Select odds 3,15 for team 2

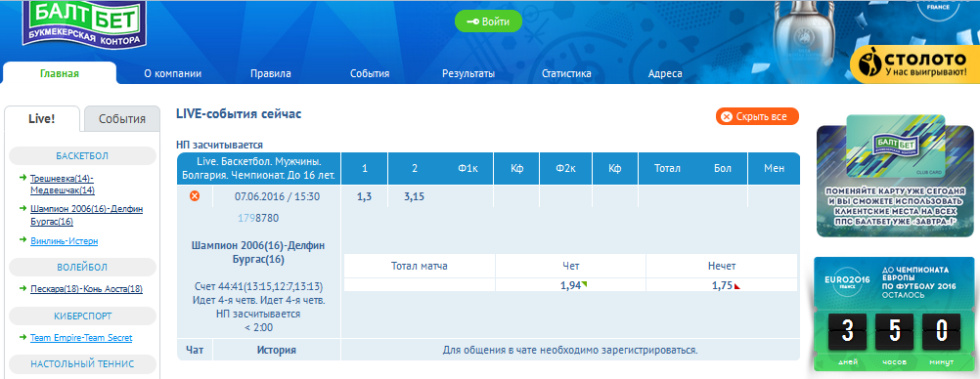(x=415, y=196)
